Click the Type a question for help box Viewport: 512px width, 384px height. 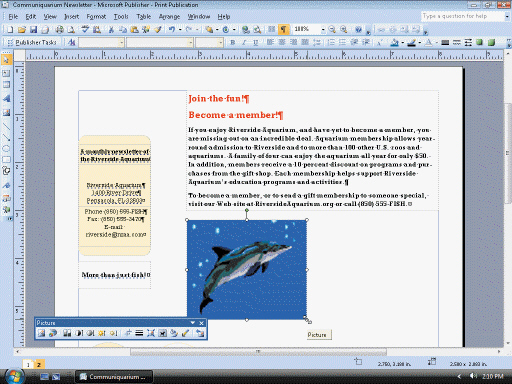(x=464, y=16)
